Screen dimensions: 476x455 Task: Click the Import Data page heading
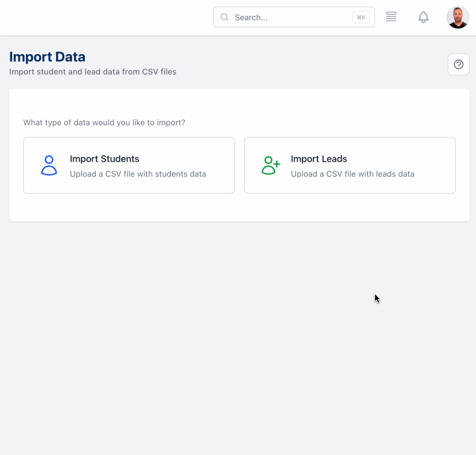click(47, 57)
